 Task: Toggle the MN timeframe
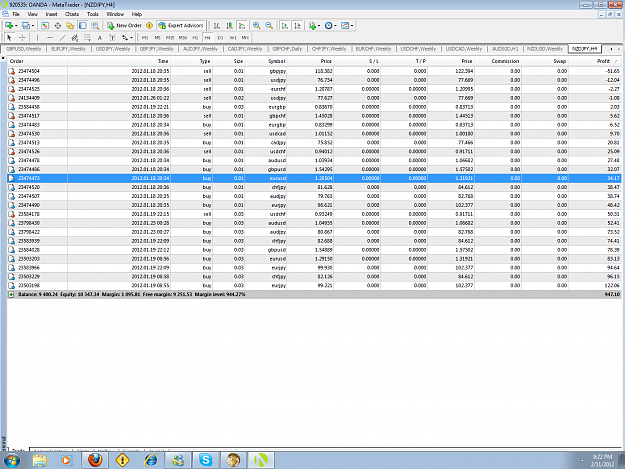(x=245, y=37)
